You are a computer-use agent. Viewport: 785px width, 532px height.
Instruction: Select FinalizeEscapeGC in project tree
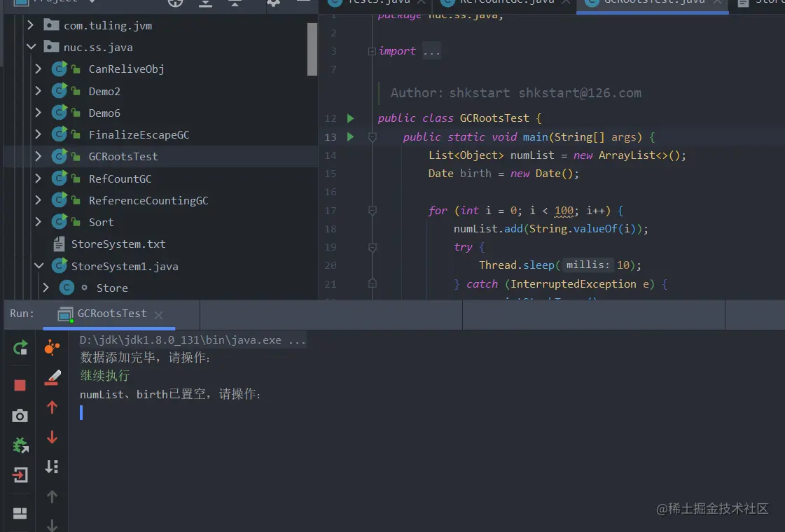point(139,134)
